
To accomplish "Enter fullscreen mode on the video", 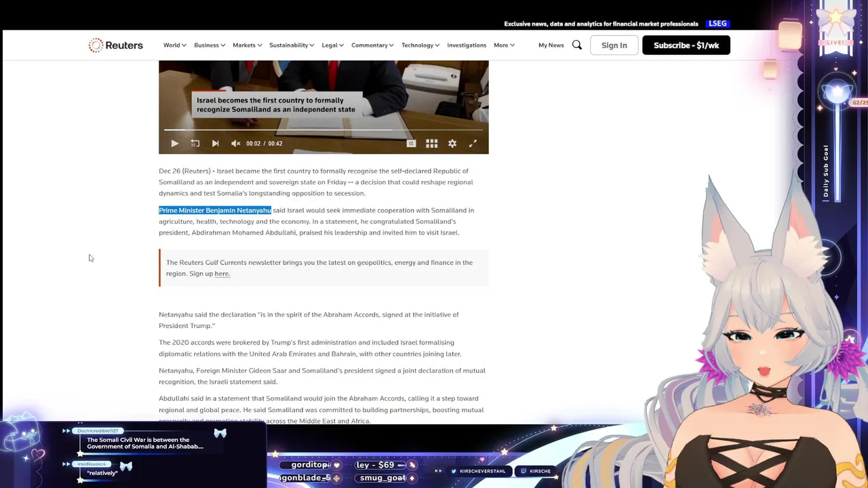I will [473, 143].
